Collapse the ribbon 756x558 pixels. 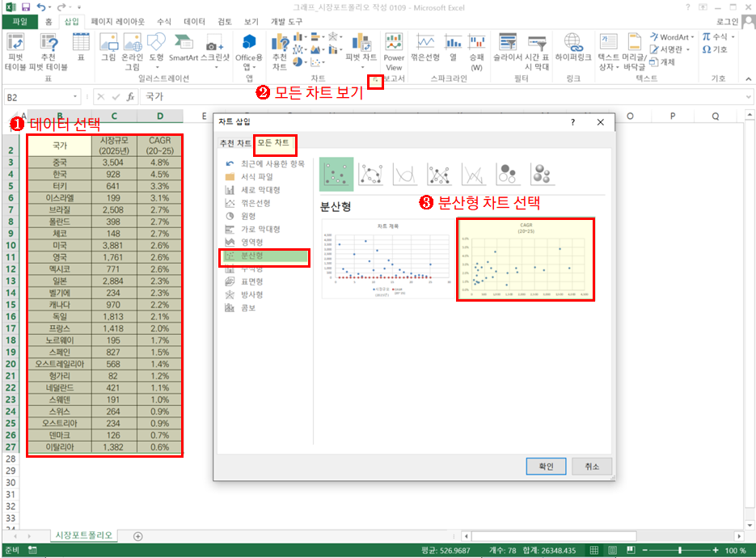pyautogui.click(x=748, y=79)
